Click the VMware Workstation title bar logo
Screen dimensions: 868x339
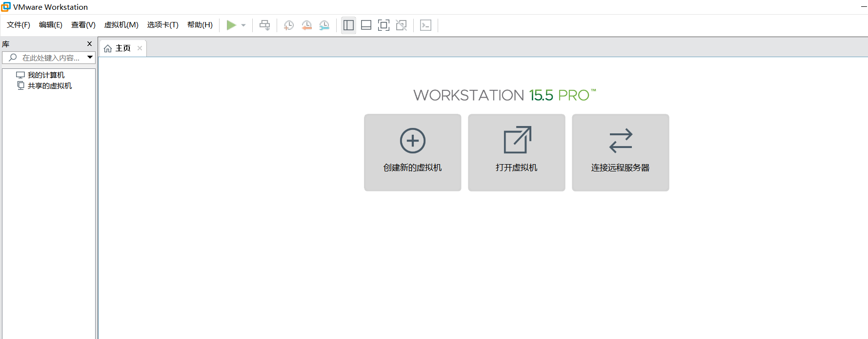6,7
